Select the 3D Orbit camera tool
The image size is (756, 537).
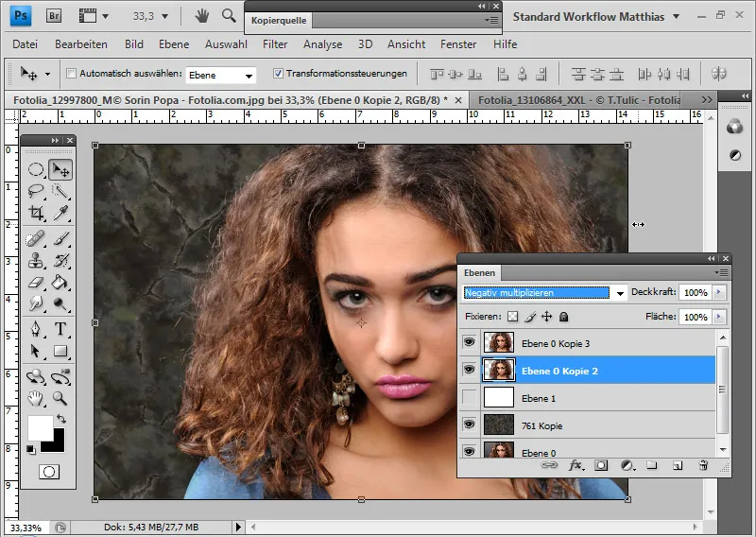tap(60, 377)
